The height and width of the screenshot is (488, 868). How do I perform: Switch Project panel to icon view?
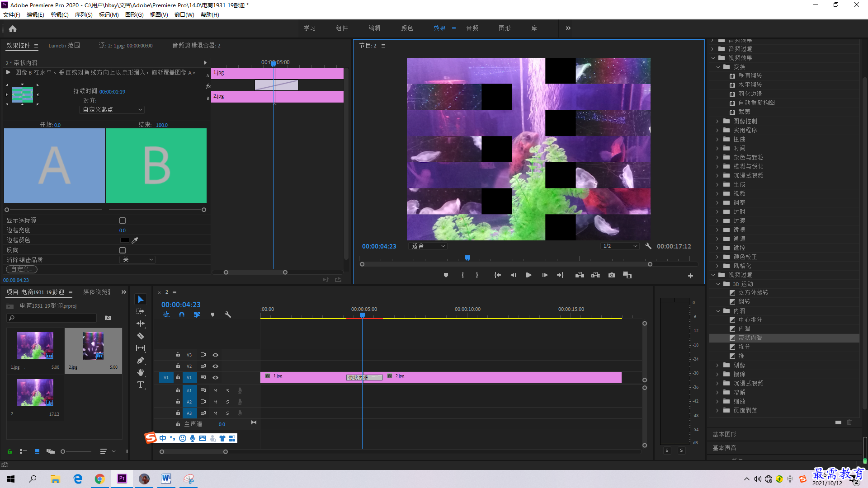point(37,451)
